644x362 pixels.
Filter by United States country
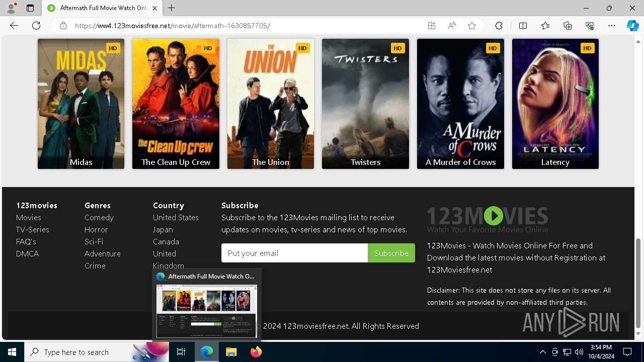[x=176, y=217]
